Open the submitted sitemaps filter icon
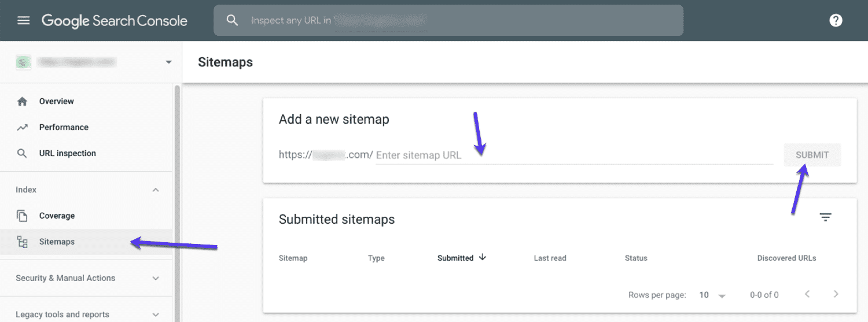The width and height of the screenshot is (868, 322). pyautogui.click(x=825, y=217)
